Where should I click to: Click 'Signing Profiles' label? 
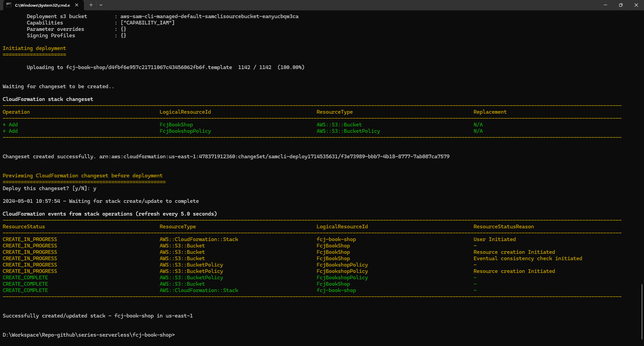[x=51, y=36]
